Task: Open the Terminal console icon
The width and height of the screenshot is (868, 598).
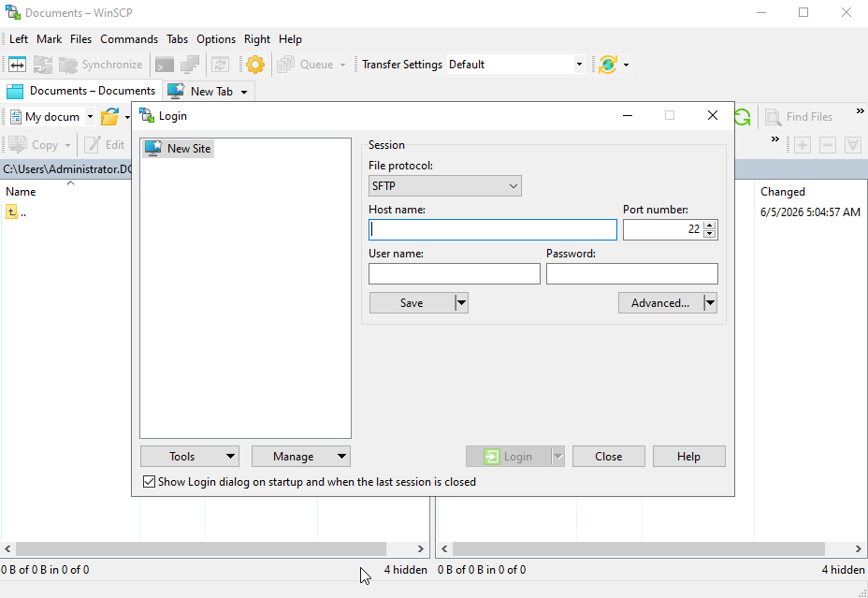Action: pyautogui.click(x=165, y=65)
